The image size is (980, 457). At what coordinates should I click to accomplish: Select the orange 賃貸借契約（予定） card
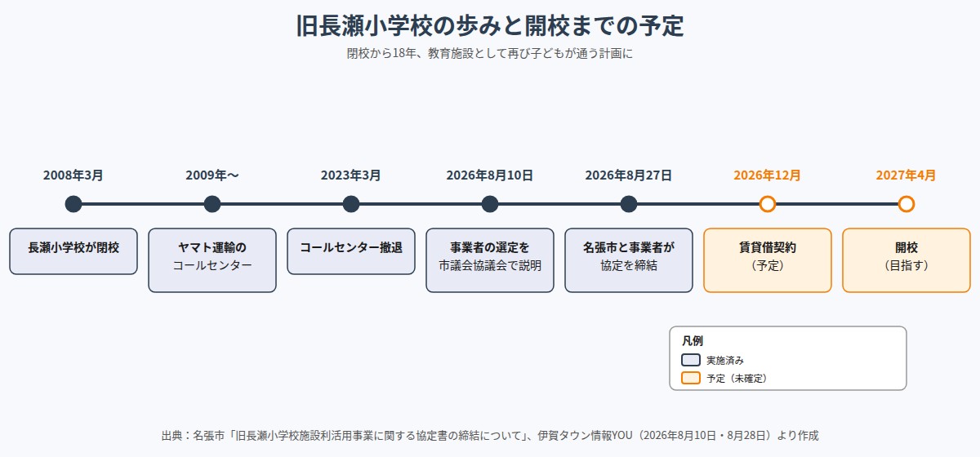point(768,260)
